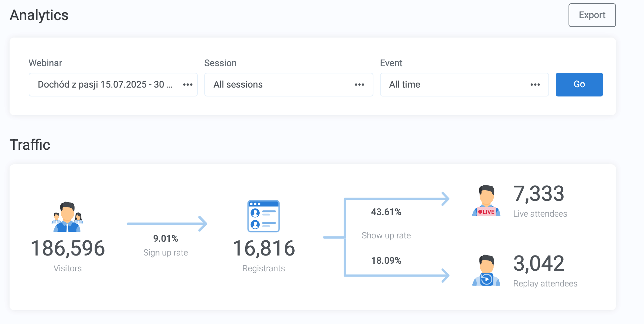Click the Analytics page heading
The width and height of the screenshot is (644, 324).
(x=39, y=15)
